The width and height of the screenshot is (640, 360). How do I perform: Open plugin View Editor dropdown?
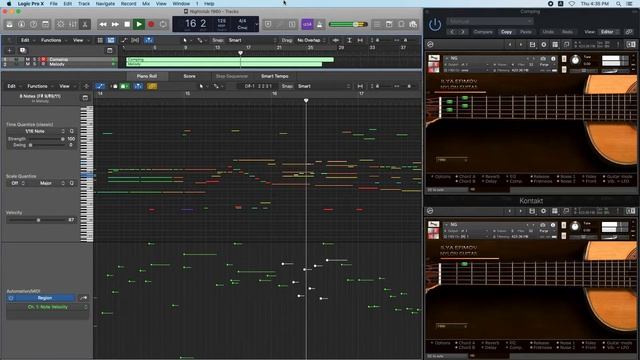pos(609,32)
